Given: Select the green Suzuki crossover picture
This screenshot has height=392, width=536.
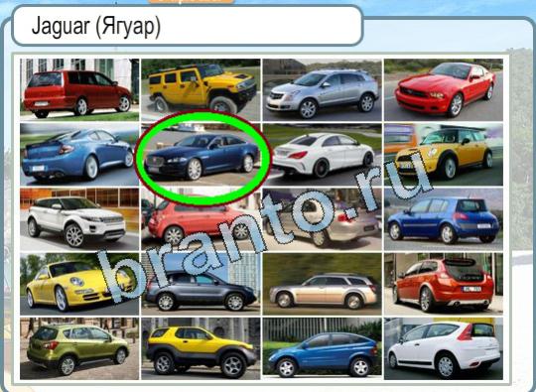Looking at the screenshot, I should [x=79, y=348].
